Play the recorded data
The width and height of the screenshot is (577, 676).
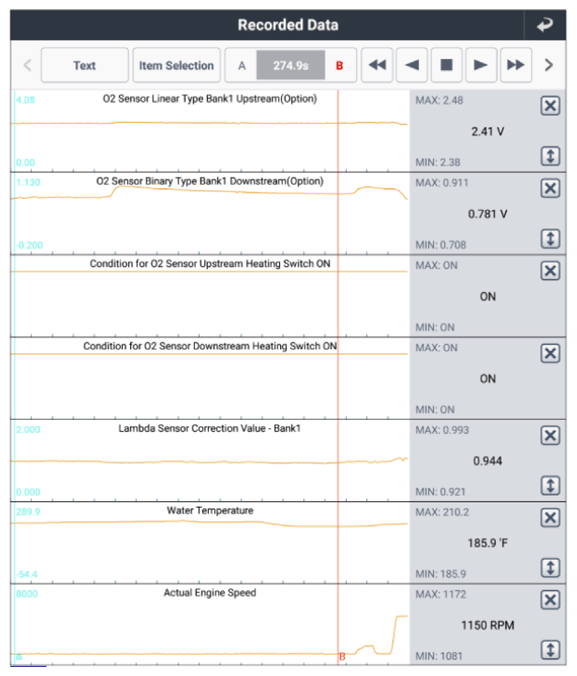tap(481, 65)
